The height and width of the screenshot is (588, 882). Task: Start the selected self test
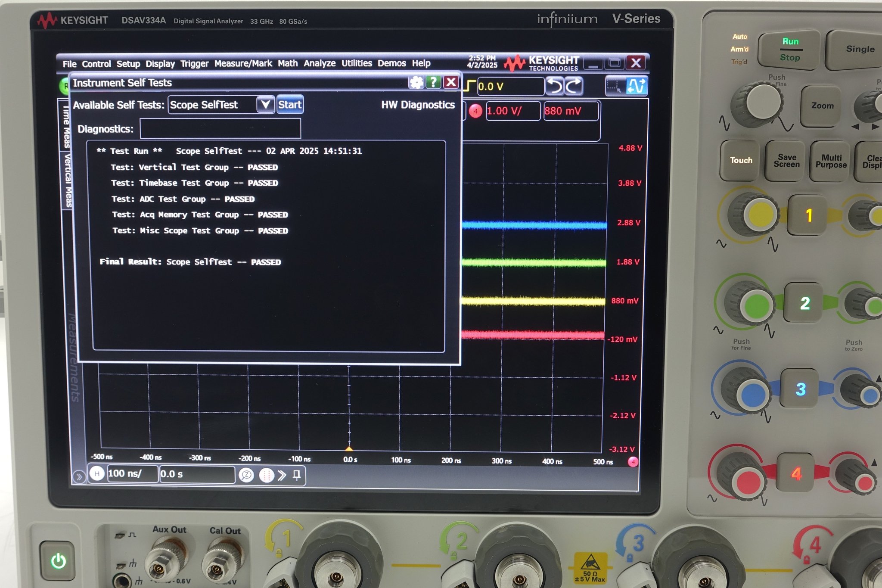pos(290,105)
